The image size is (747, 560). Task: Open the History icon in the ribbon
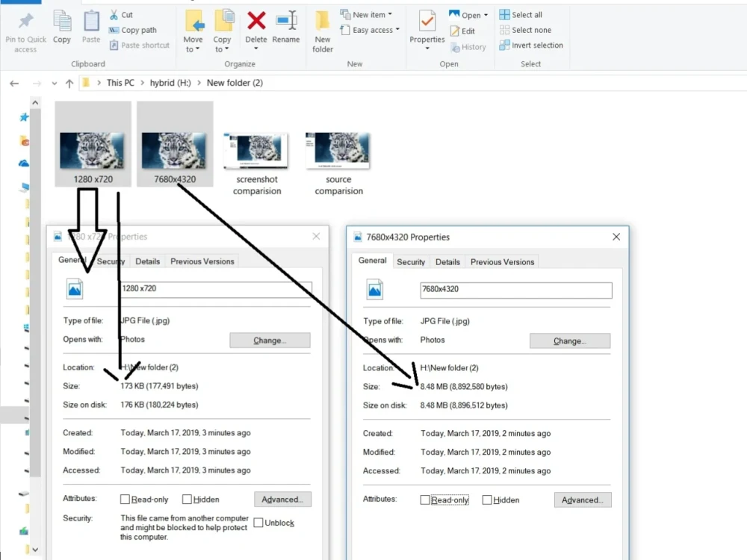[x=469, y=46]
